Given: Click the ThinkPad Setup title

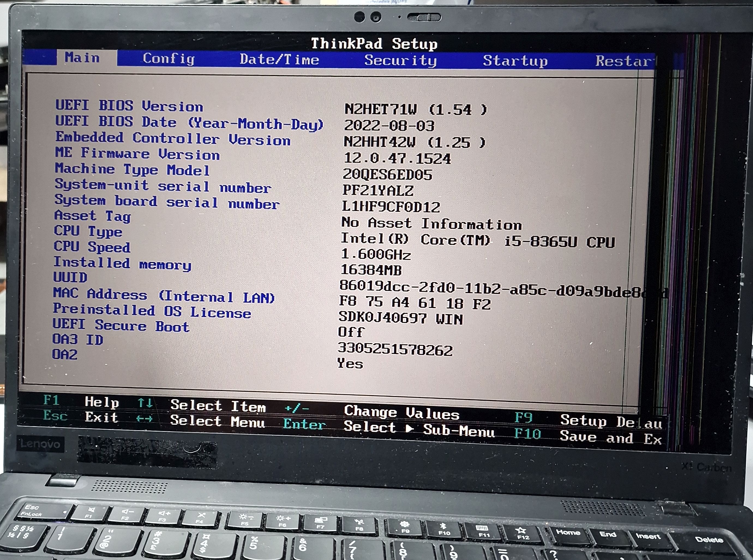Looking at the screenshot, I should (x=374, y=44).
